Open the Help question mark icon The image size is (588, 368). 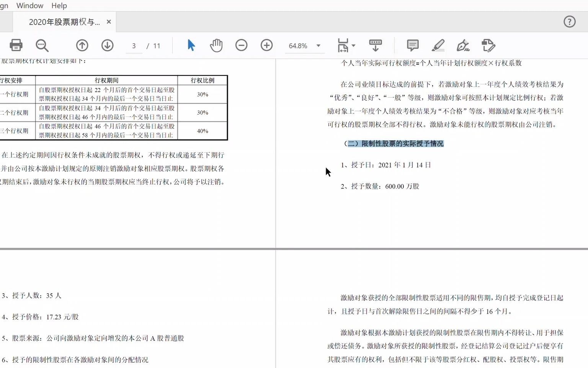[570, 22]
